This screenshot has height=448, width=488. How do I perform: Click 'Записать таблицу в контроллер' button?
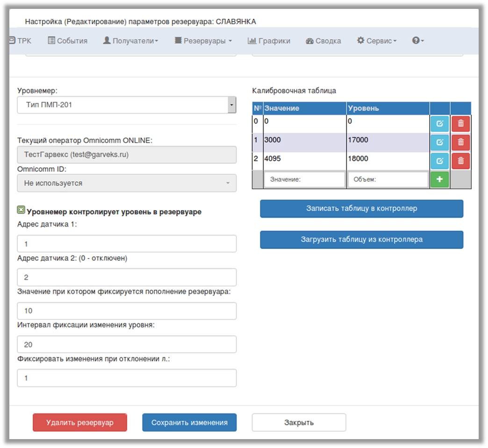pyautogui.click(x=361, y=209)
